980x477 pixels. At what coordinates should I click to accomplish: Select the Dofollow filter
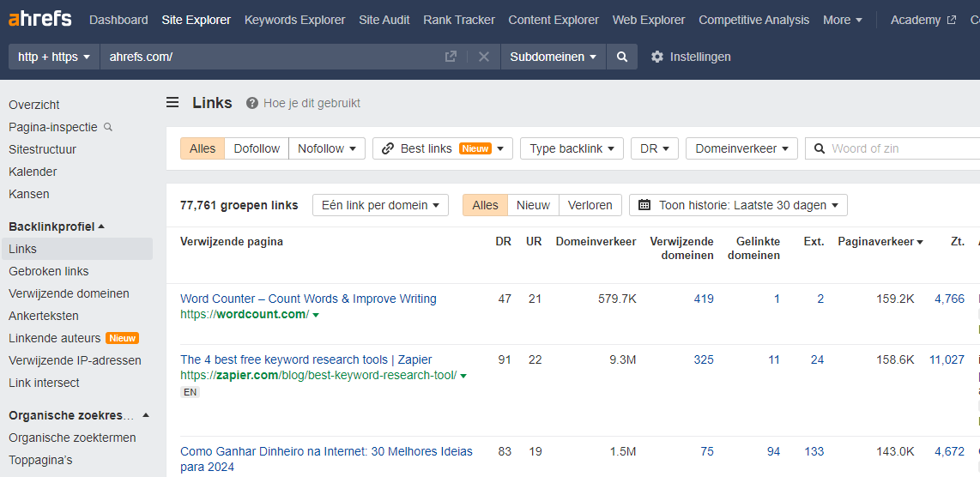(257, 148)
